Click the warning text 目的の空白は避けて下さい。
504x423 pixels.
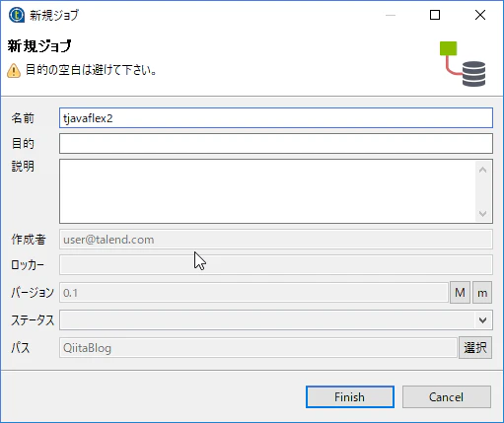coord(91,70)
